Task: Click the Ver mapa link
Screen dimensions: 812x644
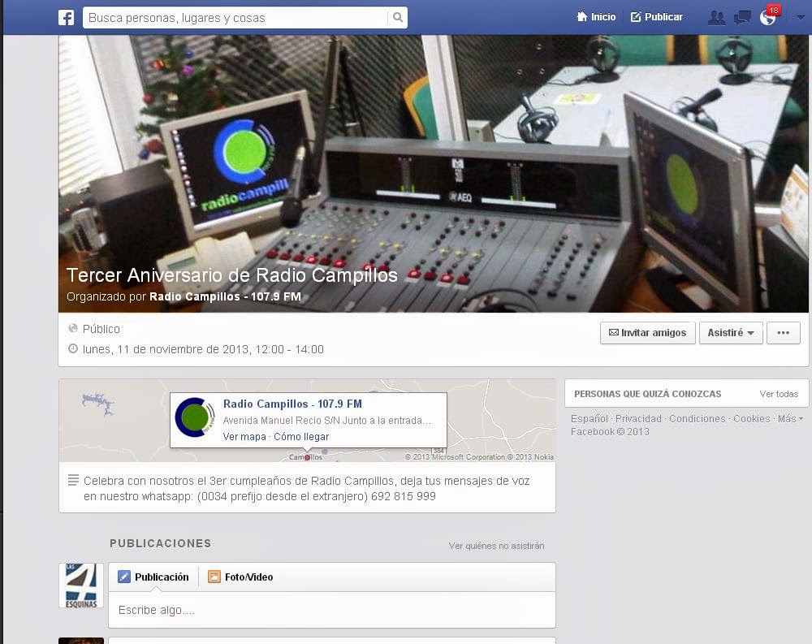Action: point(244,437)
